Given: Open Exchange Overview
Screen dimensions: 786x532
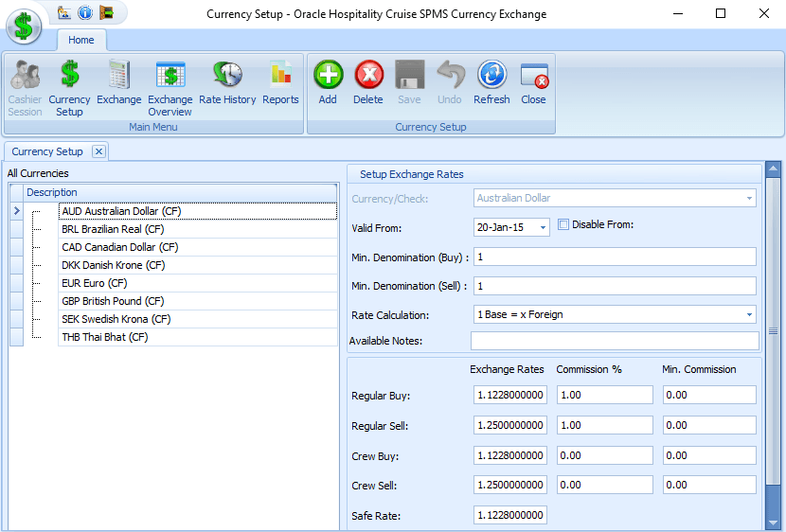Looking at the screenshot, I should point(170,88).
